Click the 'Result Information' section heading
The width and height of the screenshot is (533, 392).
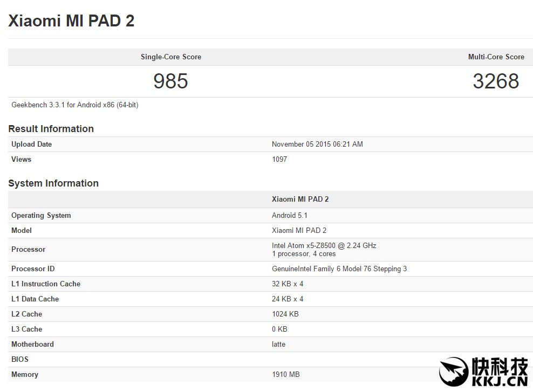[x=51, y=129]
